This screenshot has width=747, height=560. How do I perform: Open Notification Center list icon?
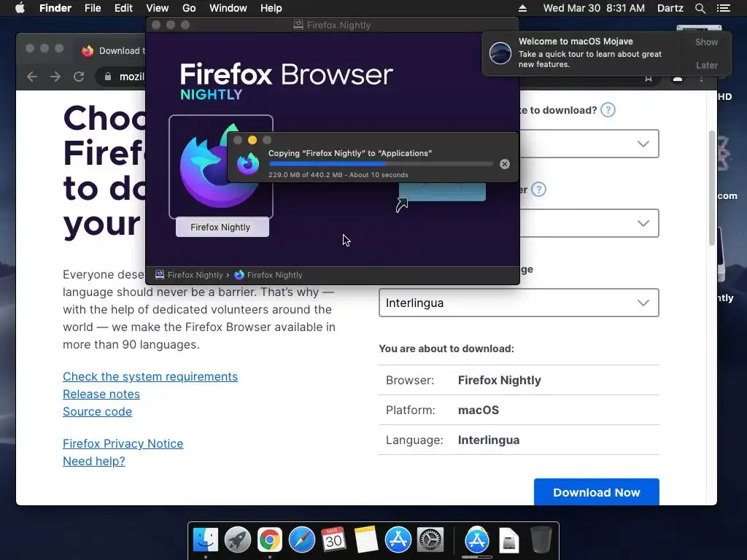coord(724,8)
